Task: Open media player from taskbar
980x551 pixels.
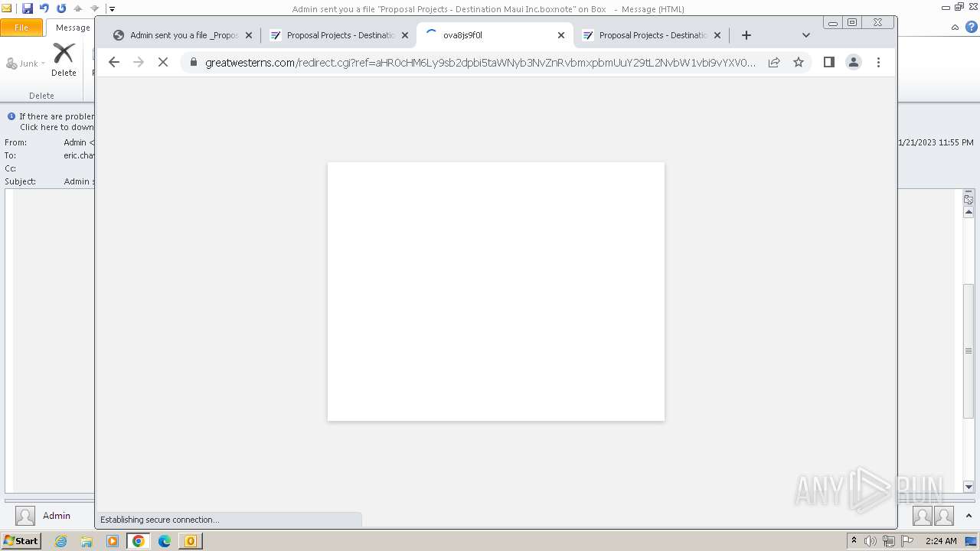Action: 113,541
